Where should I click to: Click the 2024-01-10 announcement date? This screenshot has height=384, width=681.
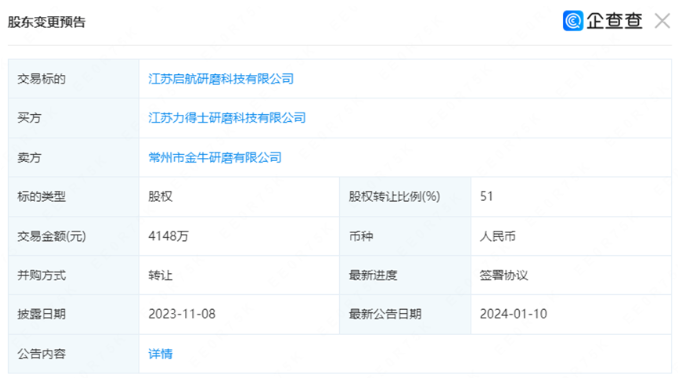point(513,314)
